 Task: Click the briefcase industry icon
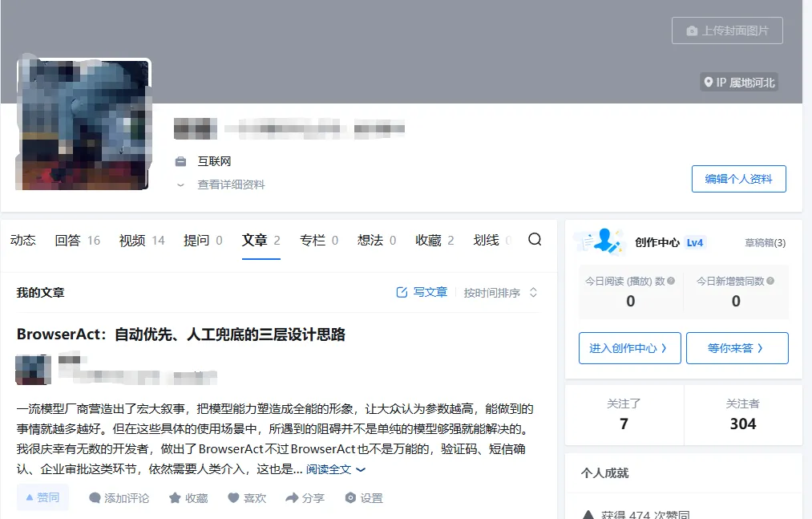click(x=180, y=162)
